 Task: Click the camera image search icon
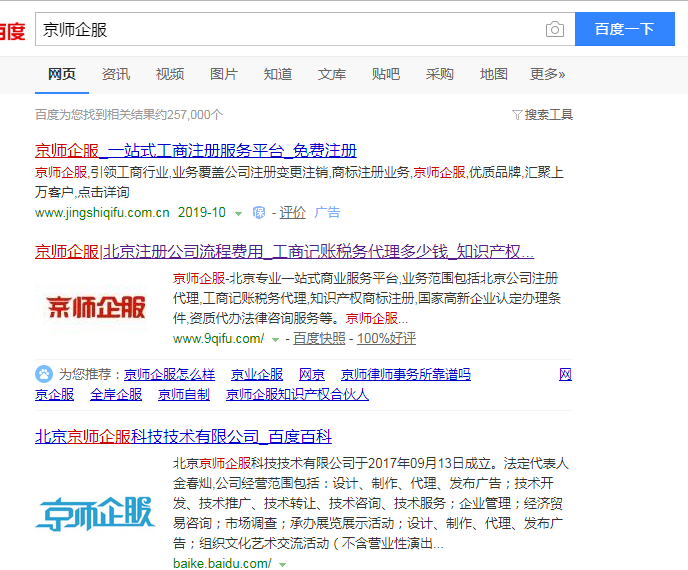click(555, 29)
